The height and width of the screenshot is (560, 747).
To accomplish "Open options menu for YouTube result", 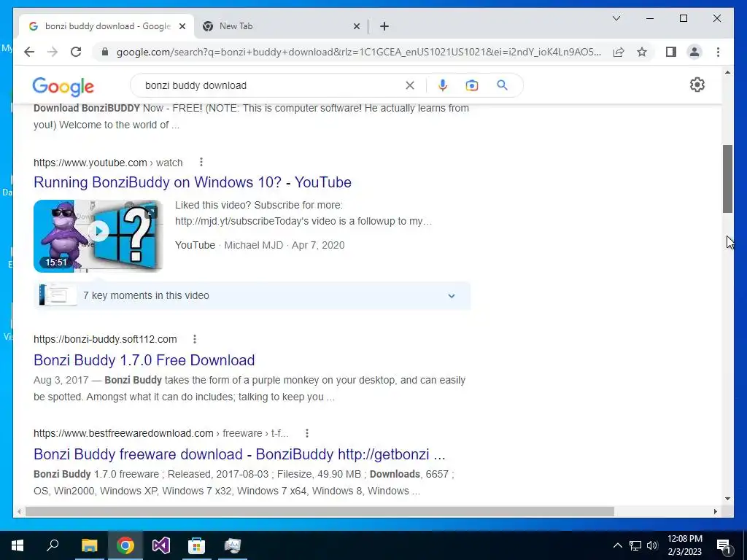I will tap(201, 163).
